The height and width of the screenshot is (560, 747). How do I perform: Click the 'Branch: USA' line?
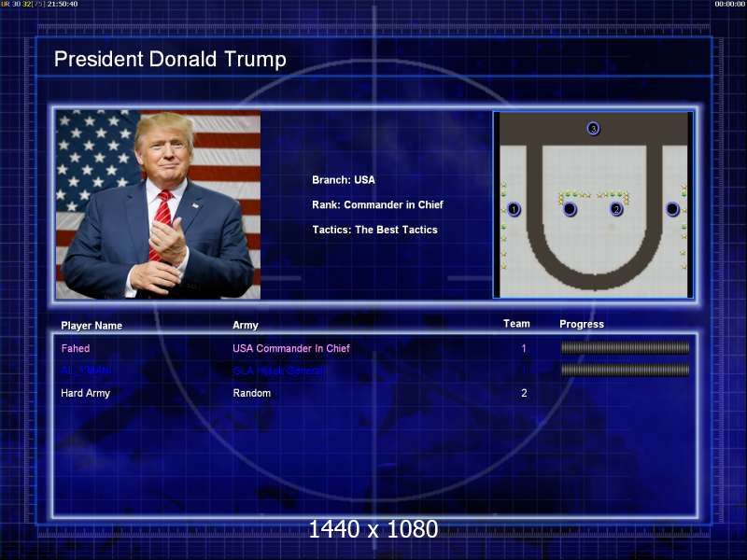[x=344, y=180]
